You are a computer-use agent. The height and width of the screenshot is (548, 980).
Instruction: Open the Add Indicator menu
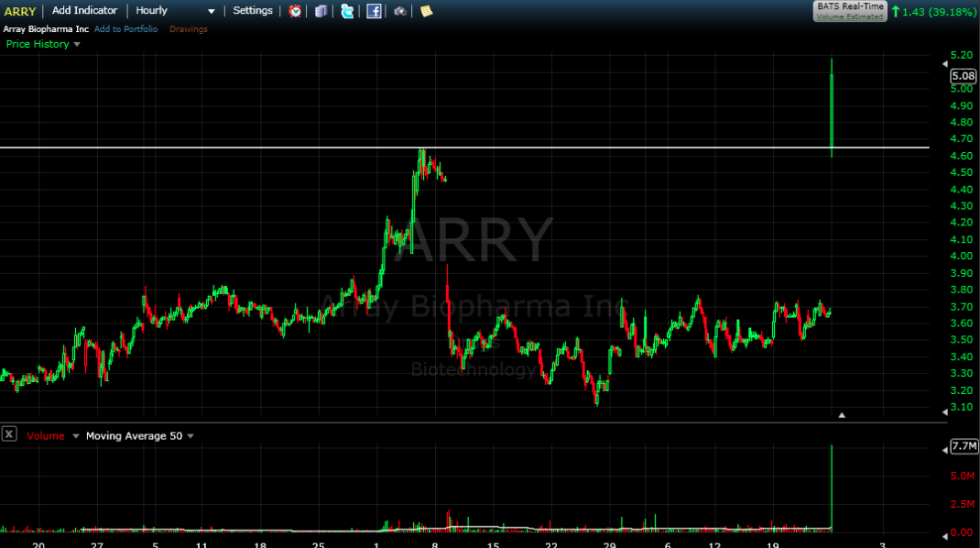point(84,11)
